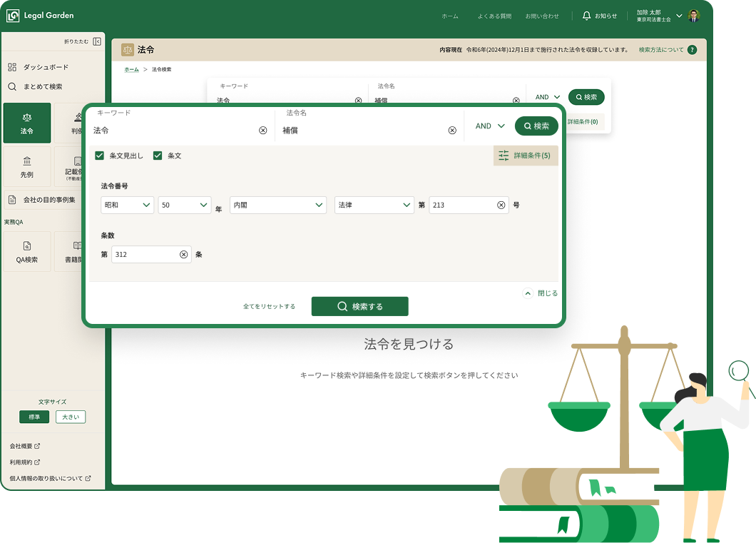
Task: Click the green 検索 button in popup
Action: click(x=536, y=126)
